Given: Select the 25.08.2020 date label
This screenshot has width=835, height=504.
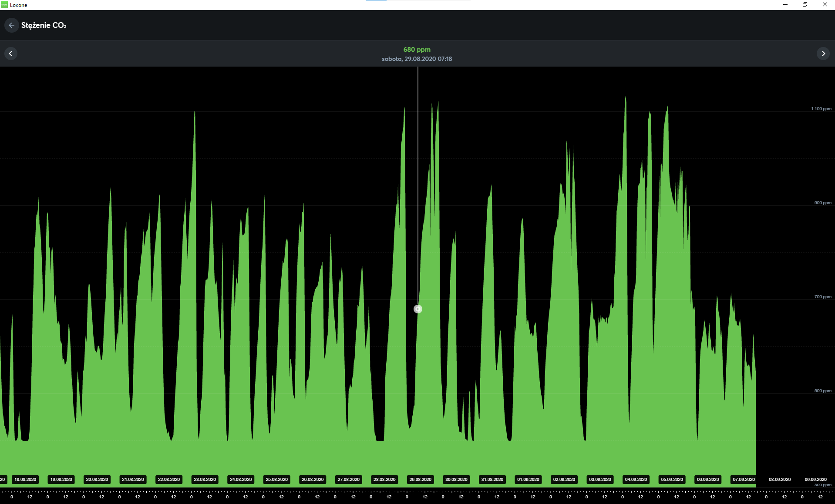Looking at the screenshot, I should click(x=277, y=480).
